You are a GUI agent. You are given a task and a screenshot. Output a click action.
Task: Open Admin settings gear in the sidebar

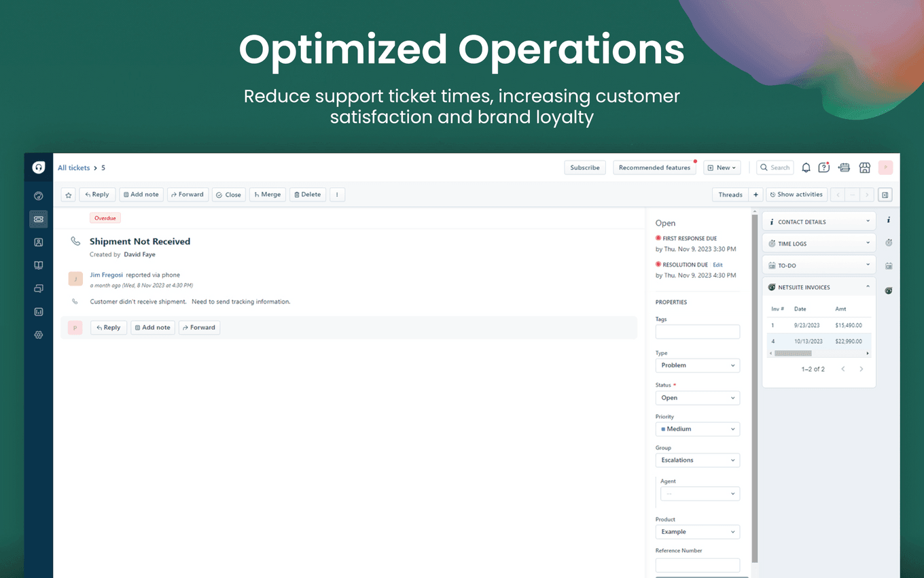pyautogui.click(x=39, y=335)
